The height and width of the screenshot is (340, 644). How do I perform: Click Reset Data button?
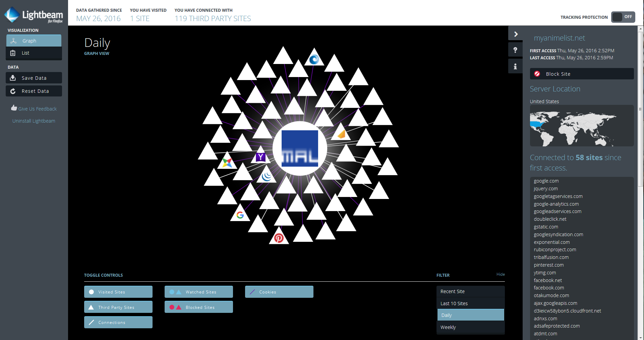(34, 91)
